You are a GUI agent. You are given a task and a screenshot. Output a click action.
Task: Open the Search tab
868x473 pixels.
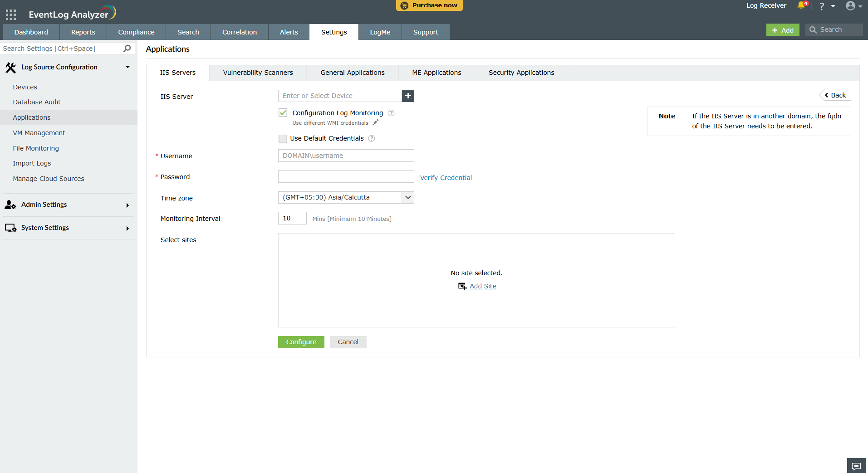188,32
